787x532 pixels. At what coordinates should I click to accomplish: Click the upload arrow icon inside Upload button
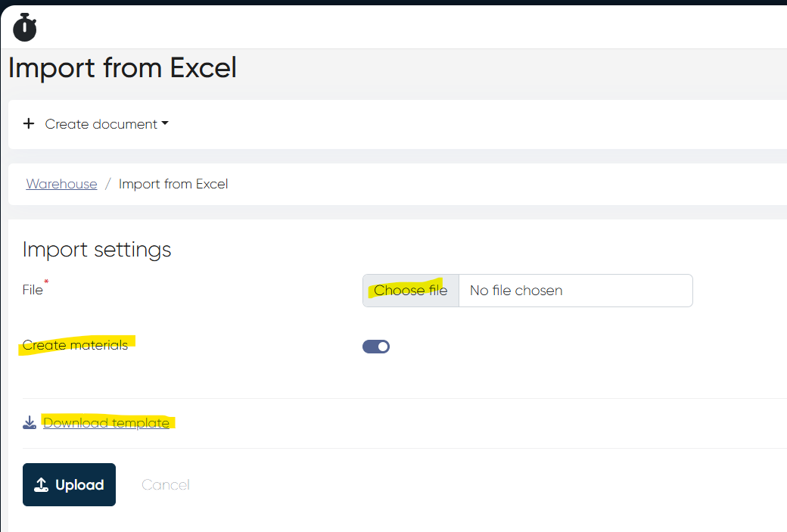tap(42, 485)
